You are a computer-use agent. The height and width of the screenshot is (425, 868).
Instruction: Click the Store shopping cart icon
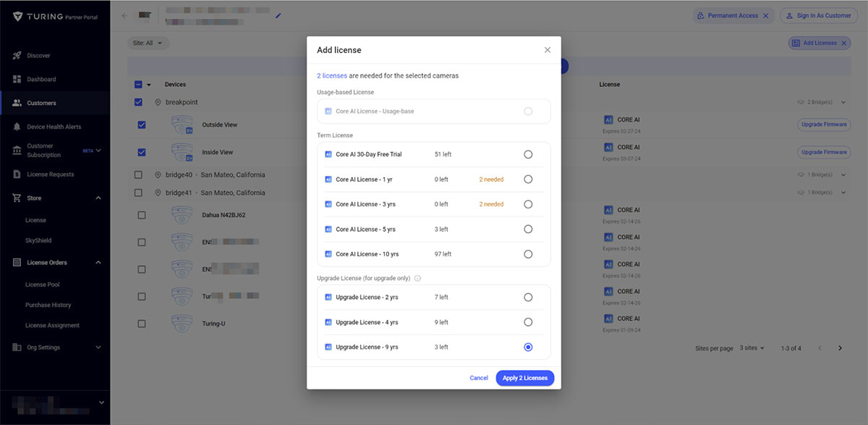coord(18,198)
